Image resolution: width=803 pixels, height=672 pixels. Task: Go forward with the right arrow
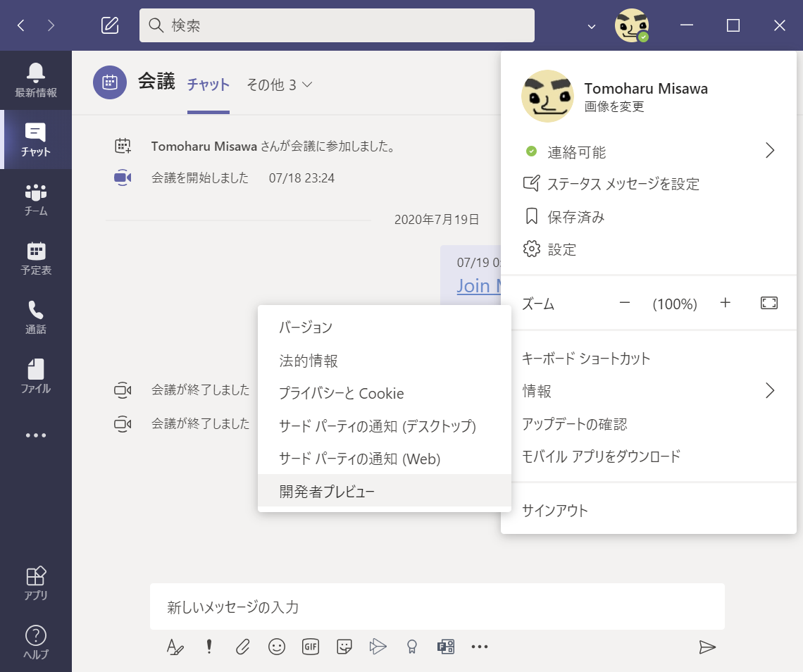coord(51,25)
